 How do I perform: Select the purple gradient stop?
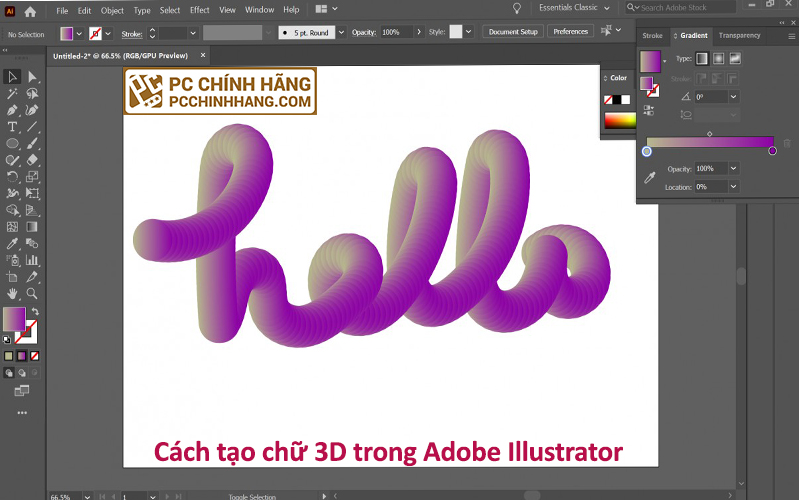(772, 151)
